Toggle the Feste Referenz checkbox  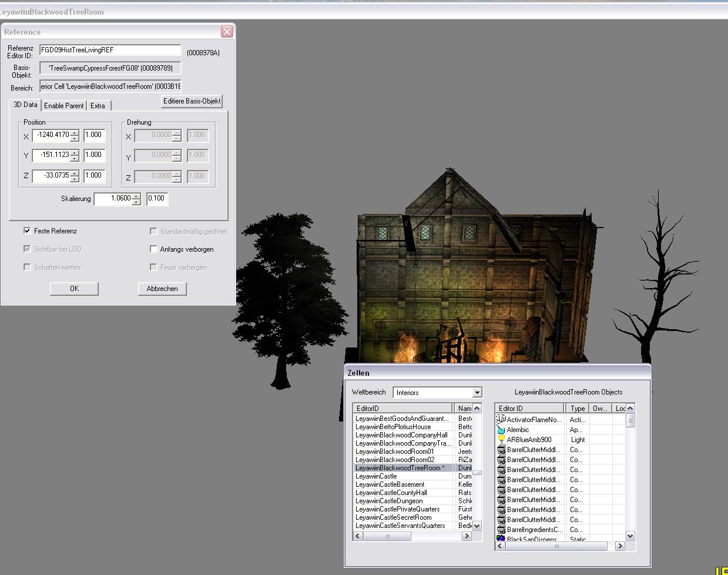coord(27,231)
